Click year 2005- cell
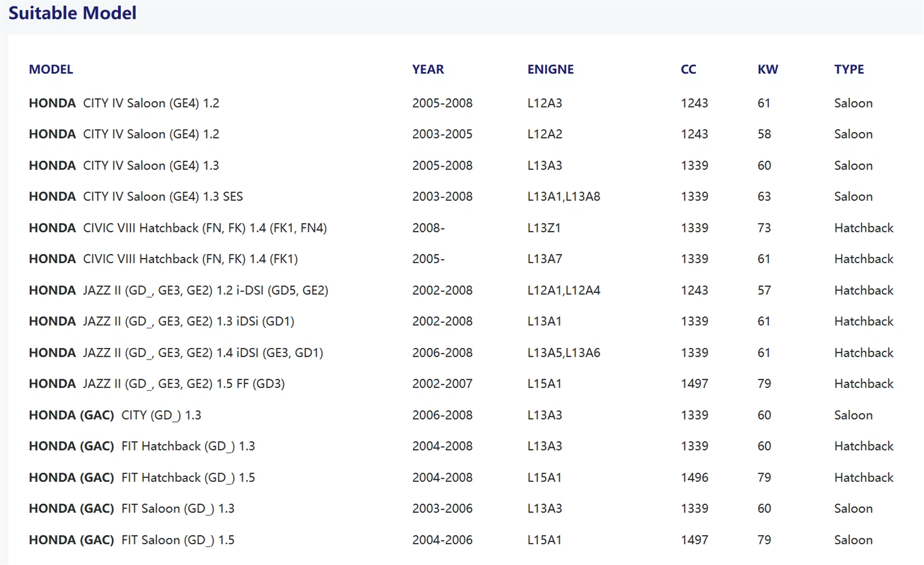This screenshot has height=565, width=924. tap(429, 259)
